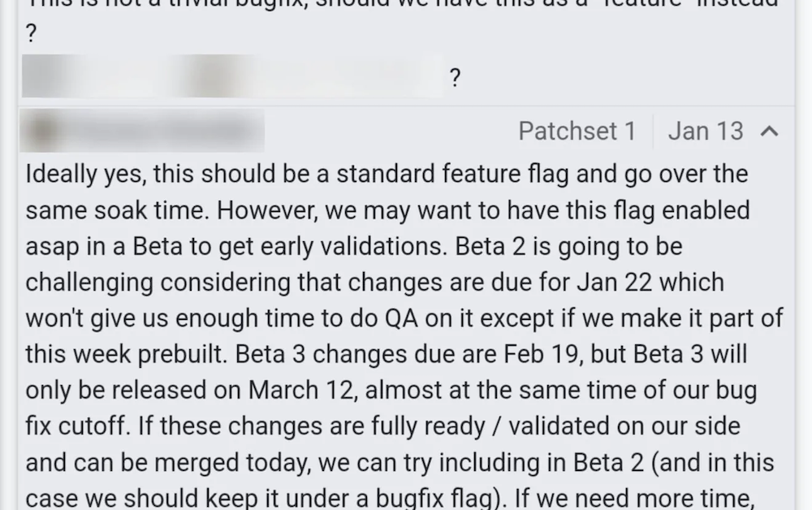Click the blurred author name in comment header
Image resolution: width=812 pixels, height=510 pixels.
(162, 131)
